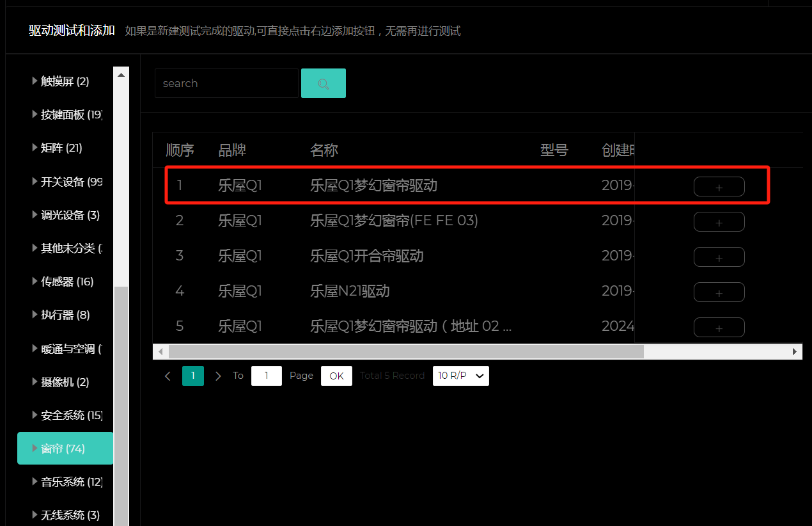Click the 顺序 column header

(x=180, y=150)
